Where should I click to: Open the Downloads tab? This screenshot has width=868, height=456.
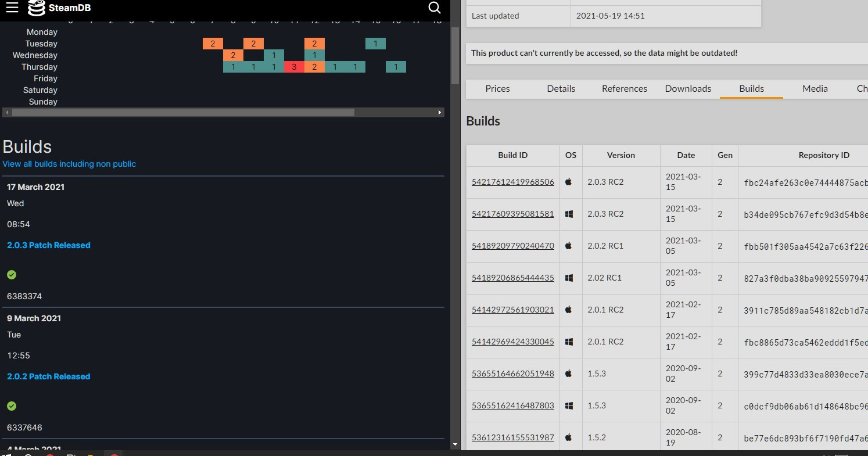coord(688,88)
